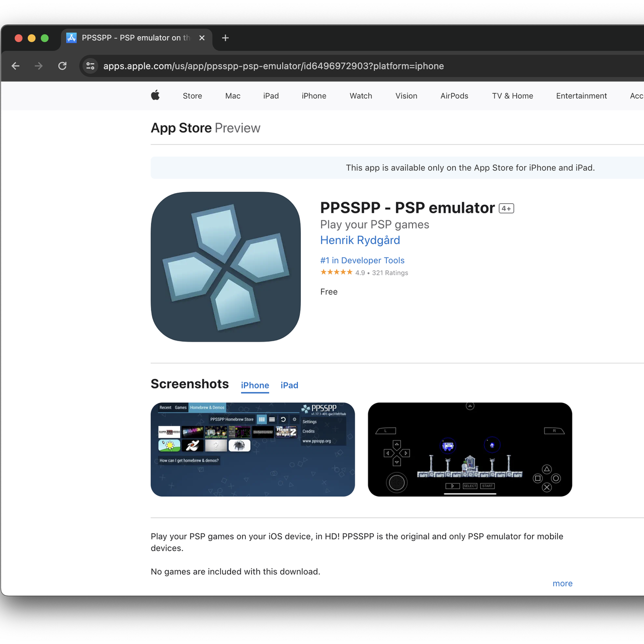Open #1 in Developer Tools link

click(362, 260)
